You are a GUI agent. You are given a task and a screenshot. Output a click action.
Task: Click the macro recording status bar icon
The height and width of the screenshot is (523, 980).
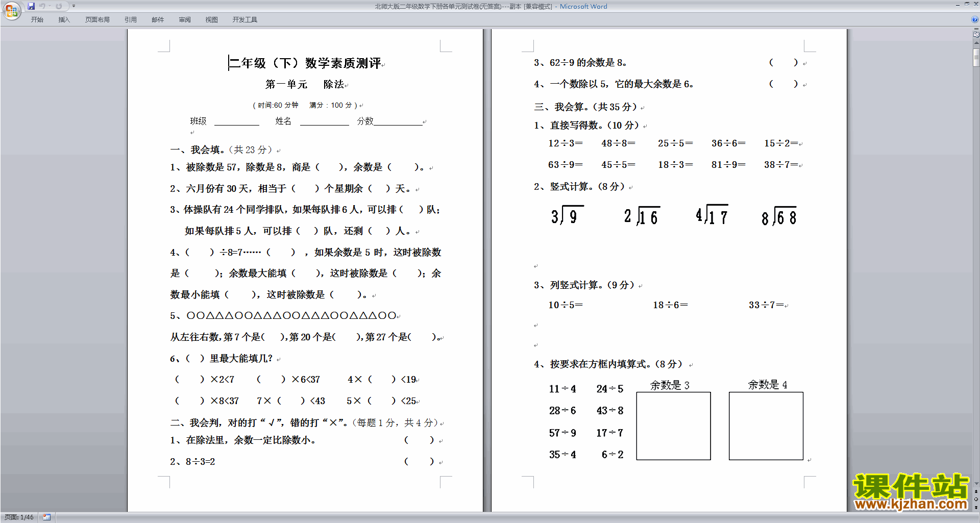click(46, 517)
